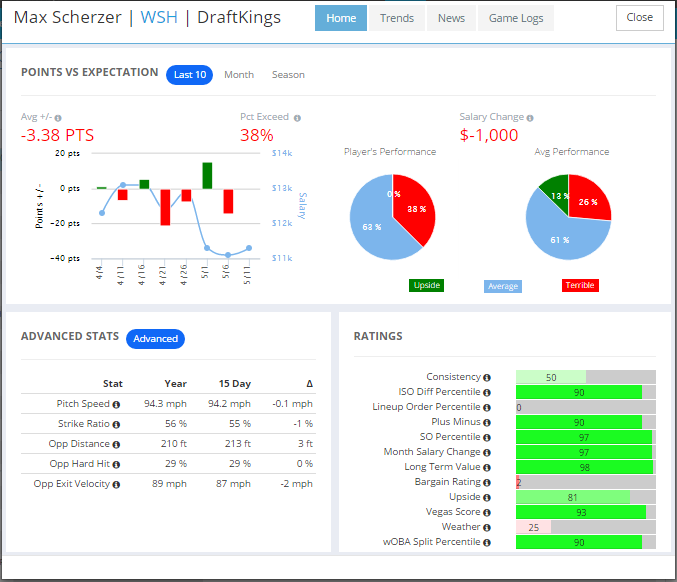This screenshot has height=582, width=677.
Task: Click Bargain Rating info icon
Action: point(487,482)
